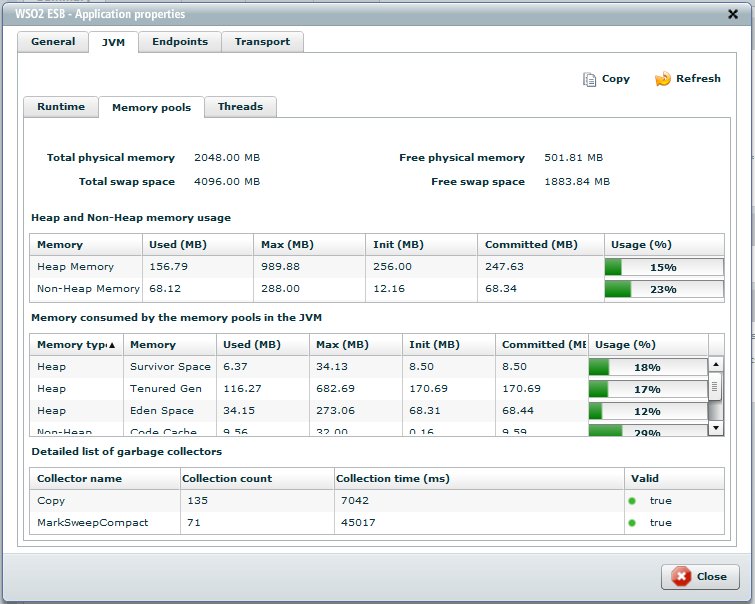Click the Tenured Gen cell

(x=170, y=389)
